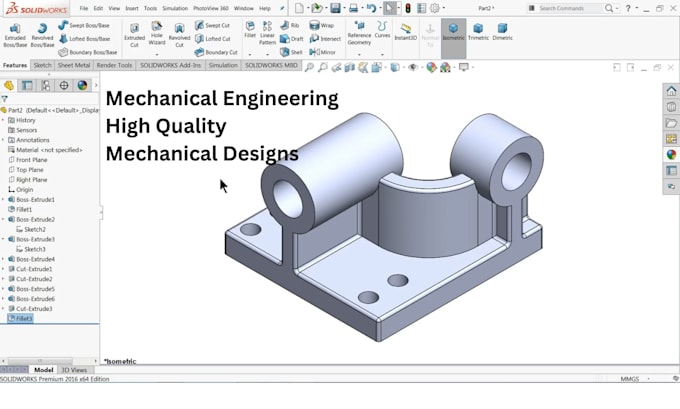Screen dimensions: 680x409
Task: Switch to the Sheet Metal tab
Action: coord(74,65)
